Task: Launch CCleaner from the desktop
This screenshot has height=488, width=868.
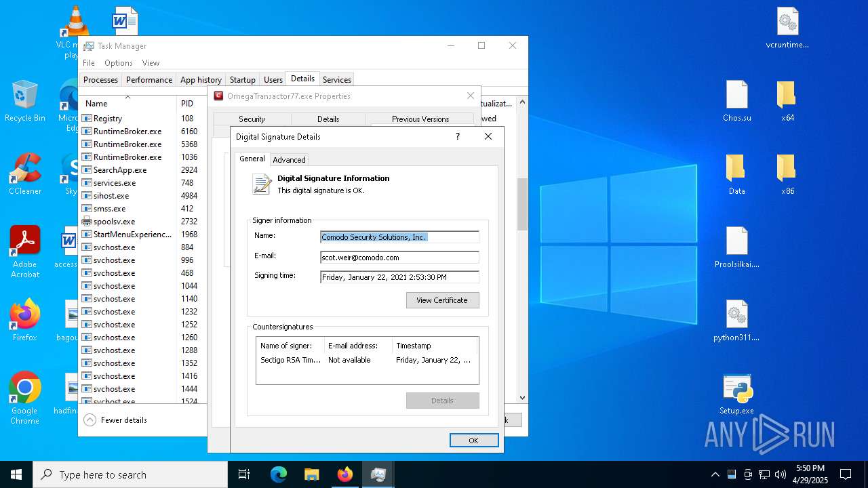Action: [x=25, y=174]
